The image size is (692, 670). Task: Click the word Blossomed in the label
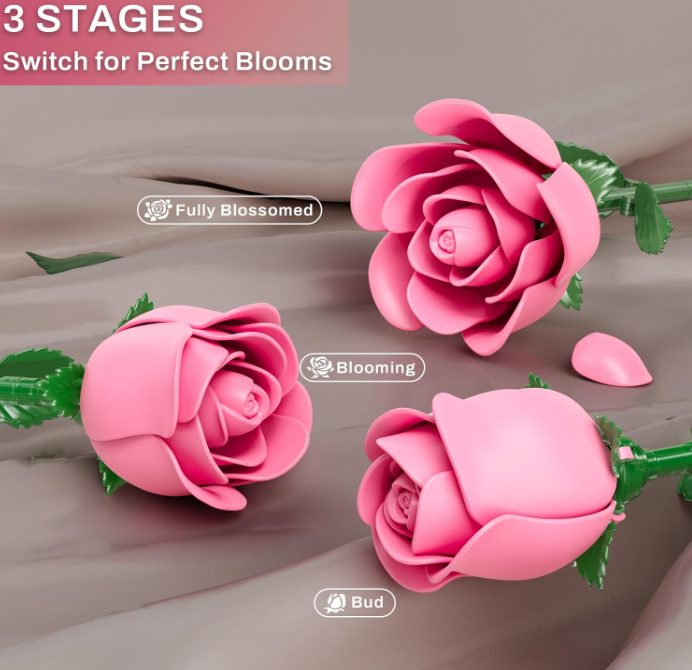(267, 210)
